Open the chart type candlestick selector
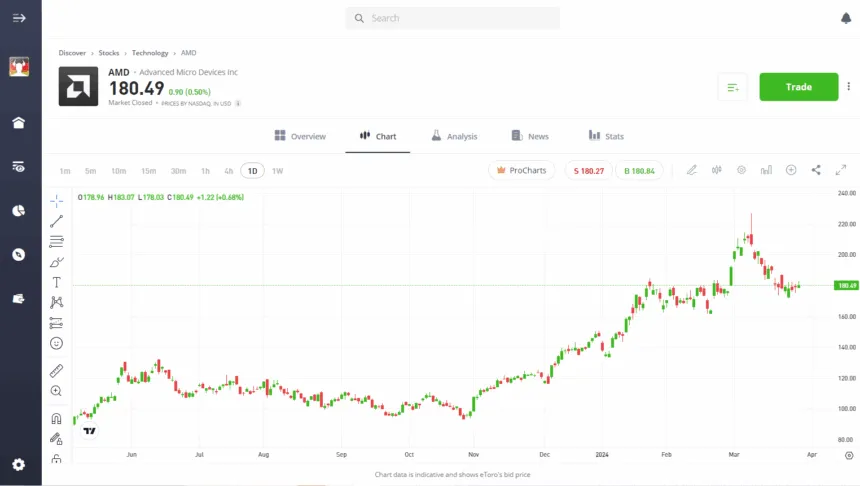Image resolution: width=860 pixels, height=486 pixels. (716, 170)
